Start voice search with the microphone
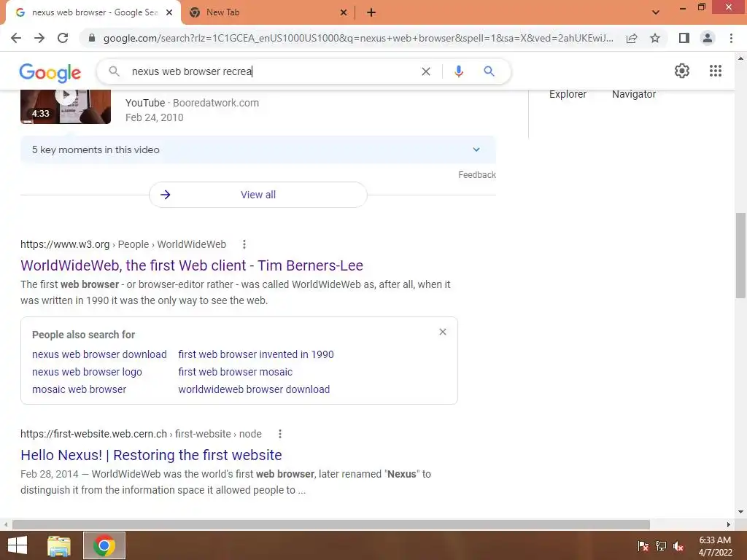This screenshot has width=747, height=560. tap(459, 71)
